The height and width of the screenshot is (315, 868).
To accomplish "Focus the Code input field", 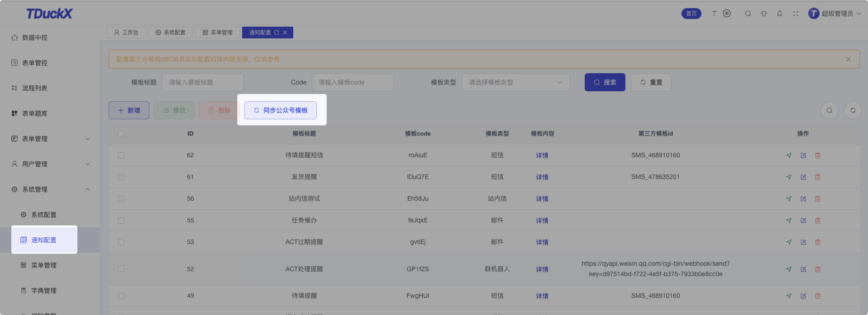I will [353, 82].
